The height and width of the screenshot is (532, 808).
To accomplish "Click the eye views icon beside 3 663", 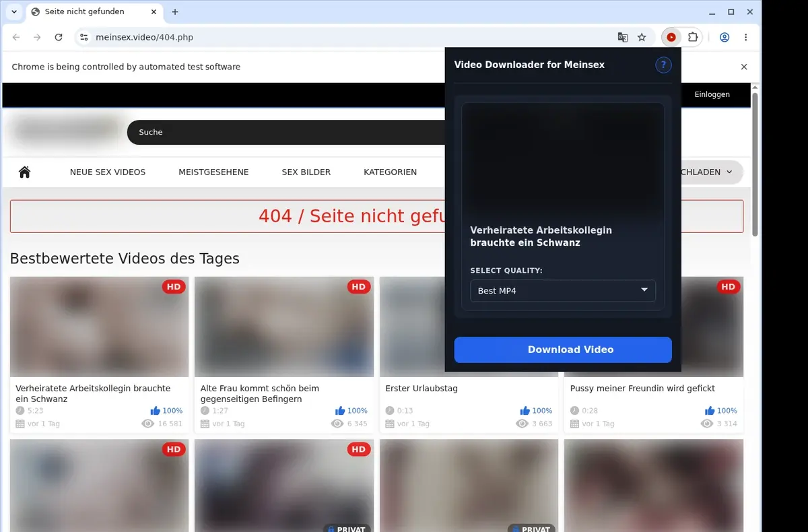I will (523, 424).
